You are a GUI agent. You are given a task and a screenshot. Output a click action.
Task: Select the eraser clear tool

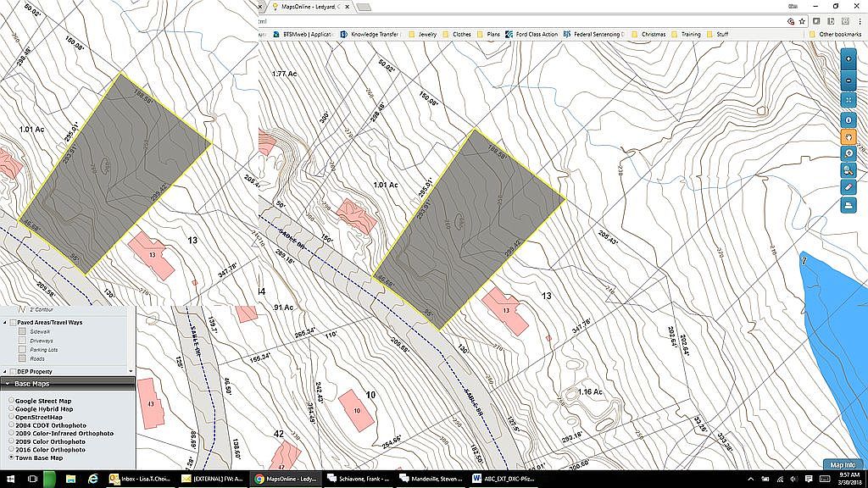[849, 186]
